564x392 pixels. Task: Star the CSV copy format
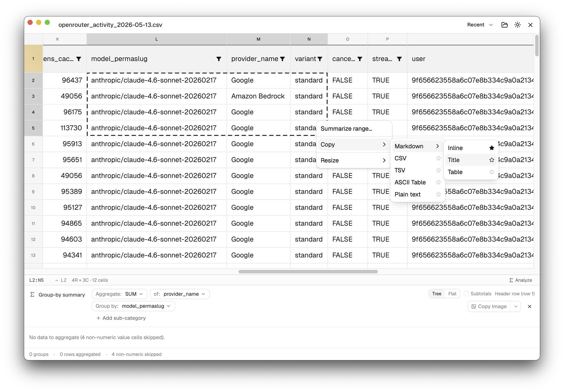pos(438,158)
